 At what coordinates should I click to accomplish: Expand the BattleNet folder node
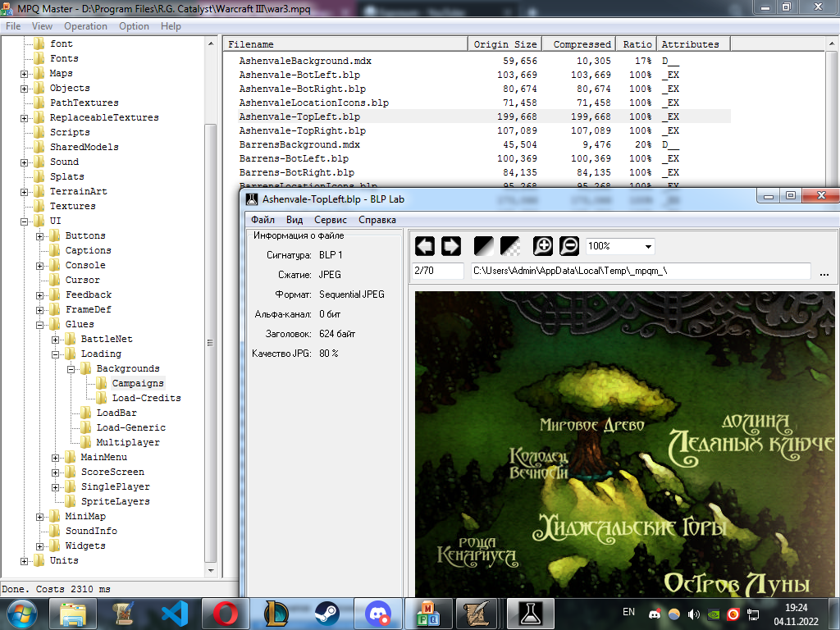tap(55, 340)
